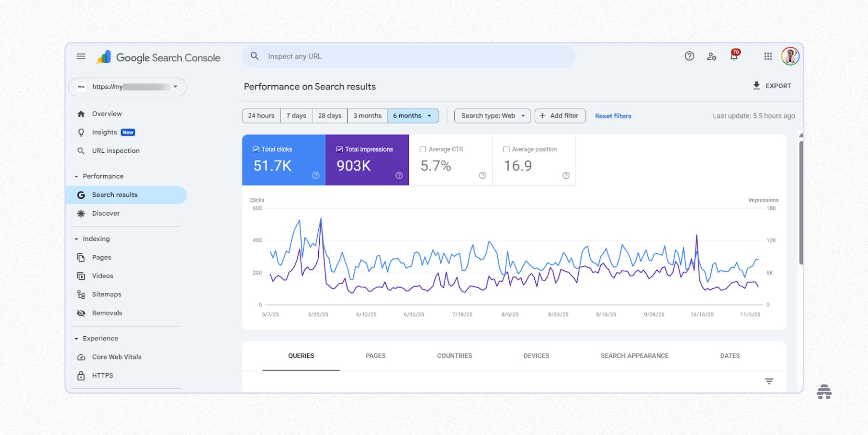
Task: Switch to the Pages tab
Action: click(x=376, y=356)
